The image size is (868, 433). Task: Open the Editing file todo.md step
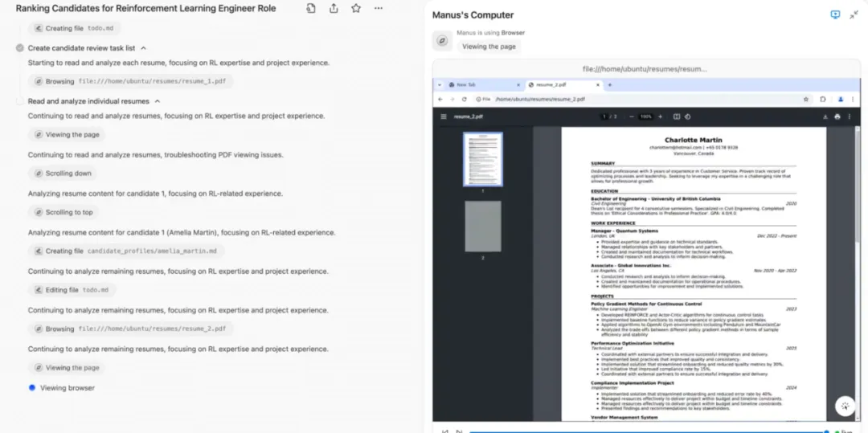click(x=72, y=290)
